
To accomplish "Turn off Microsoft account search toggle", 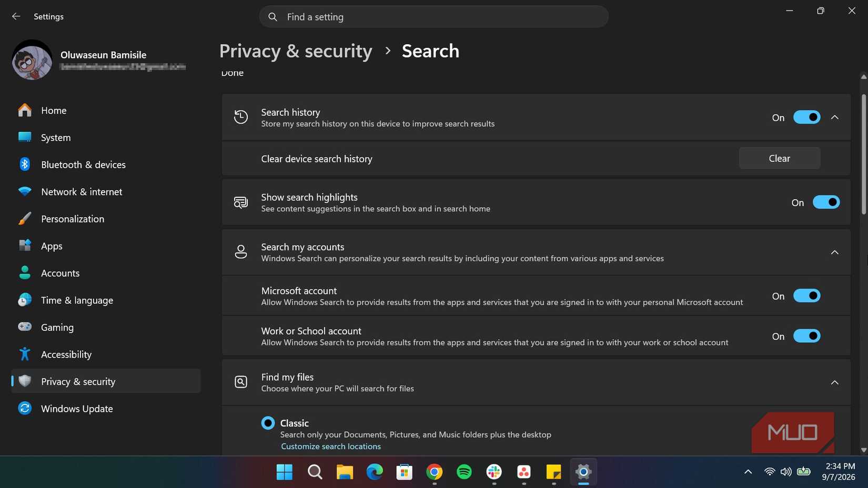I will pyautogui.click(x=806, y=296).
